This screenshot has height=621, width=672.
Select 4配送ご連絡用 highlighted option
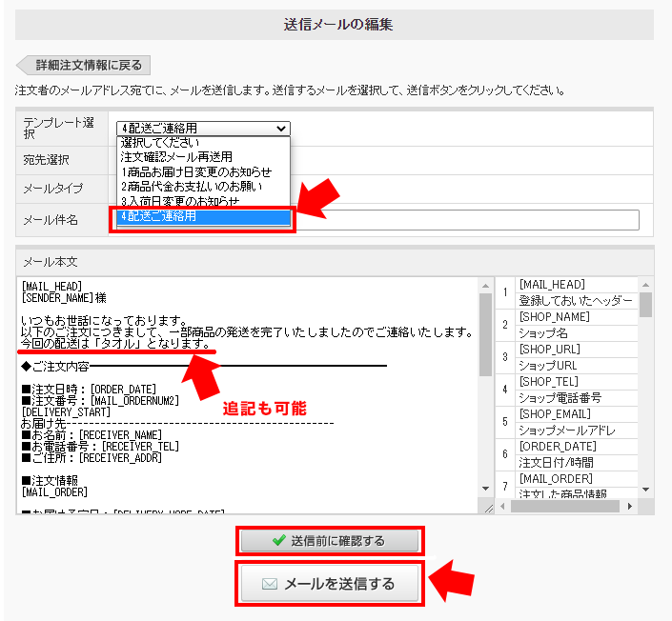(203, 216)
